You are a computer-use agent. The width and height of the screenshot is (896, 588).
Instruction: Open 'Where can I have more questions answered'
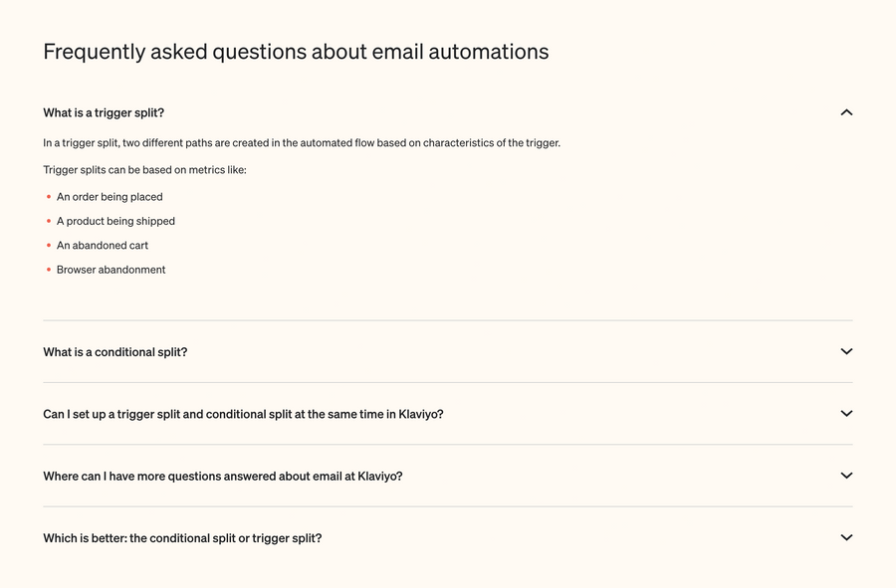[223, 477]
